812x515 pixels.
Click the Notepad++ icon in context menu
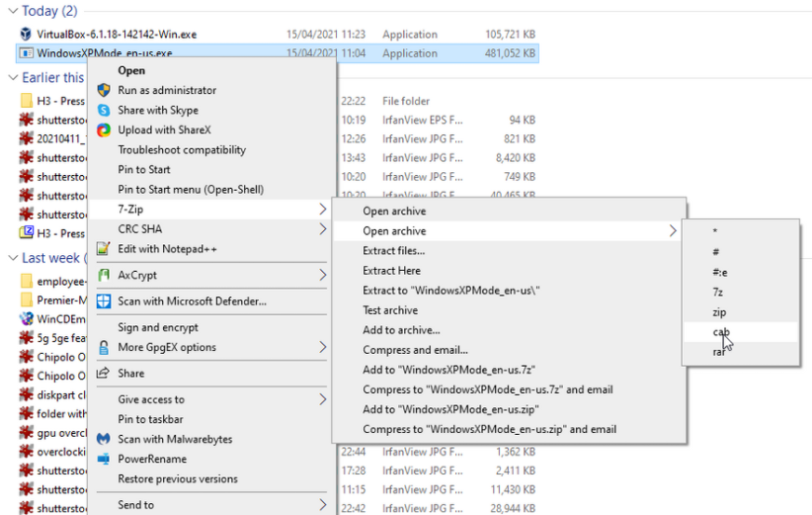104,249
